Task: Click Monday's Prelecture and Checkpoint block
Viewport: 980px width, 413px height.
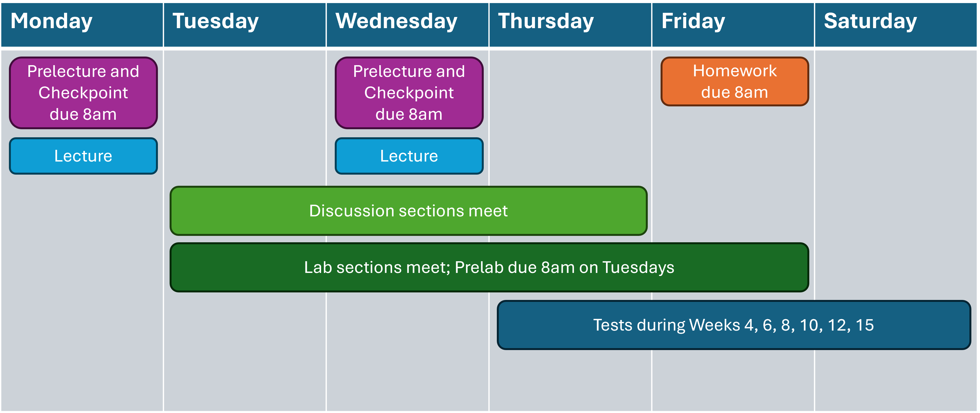Action: [83, 93]
